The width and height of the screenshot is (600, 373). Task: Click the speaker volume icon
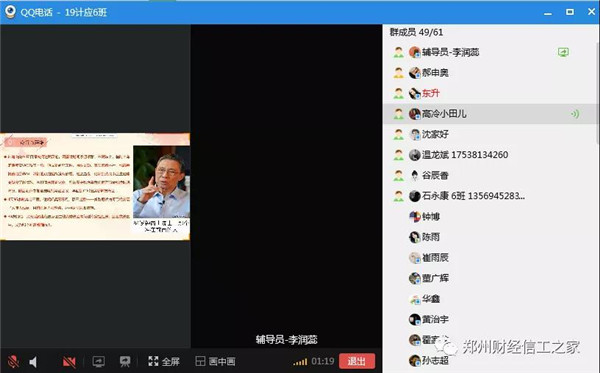34,362
